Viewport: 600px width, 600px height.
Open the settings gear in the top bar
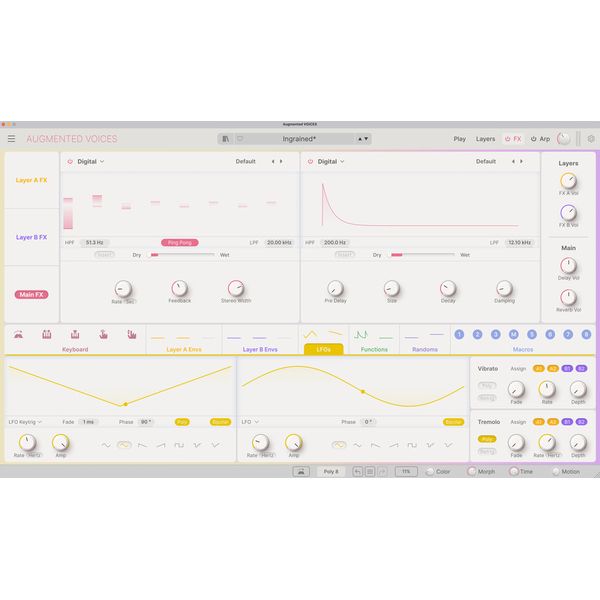(591, 139)
